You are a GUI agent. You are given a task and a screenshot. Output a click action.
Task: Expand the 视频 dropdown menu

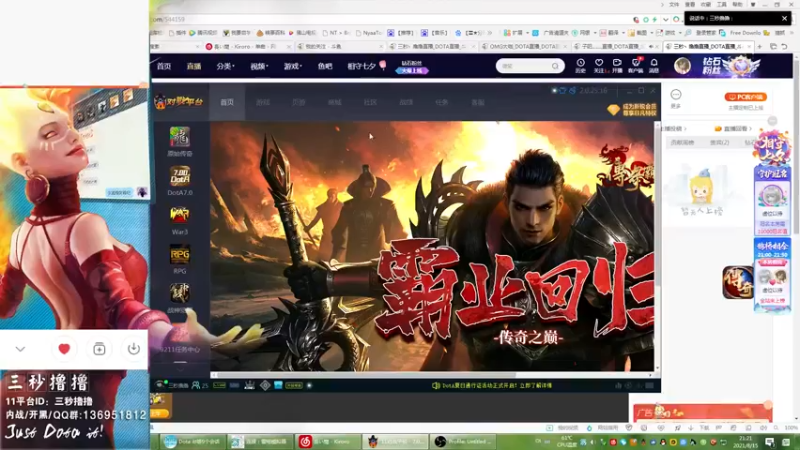click(x=259, y=66)
